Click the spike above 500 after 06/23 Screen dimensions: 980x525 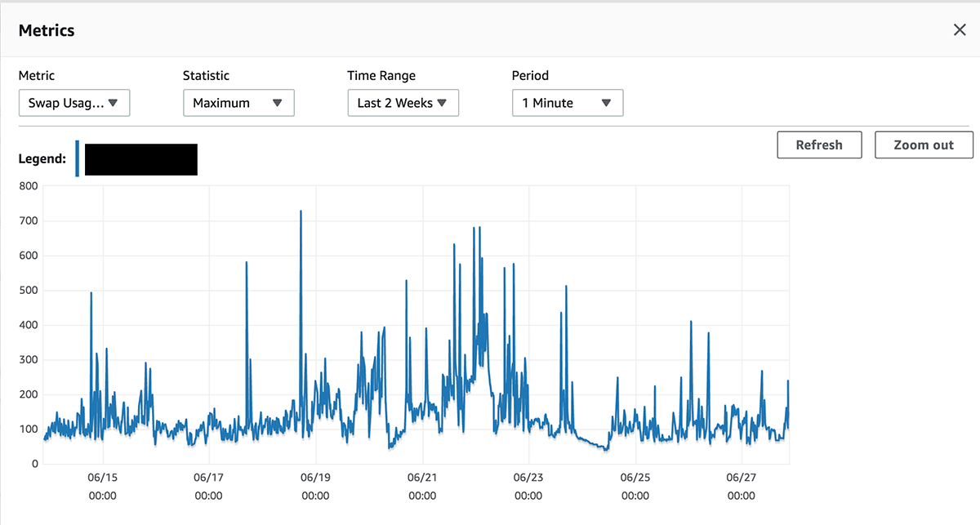click(566, 287)
